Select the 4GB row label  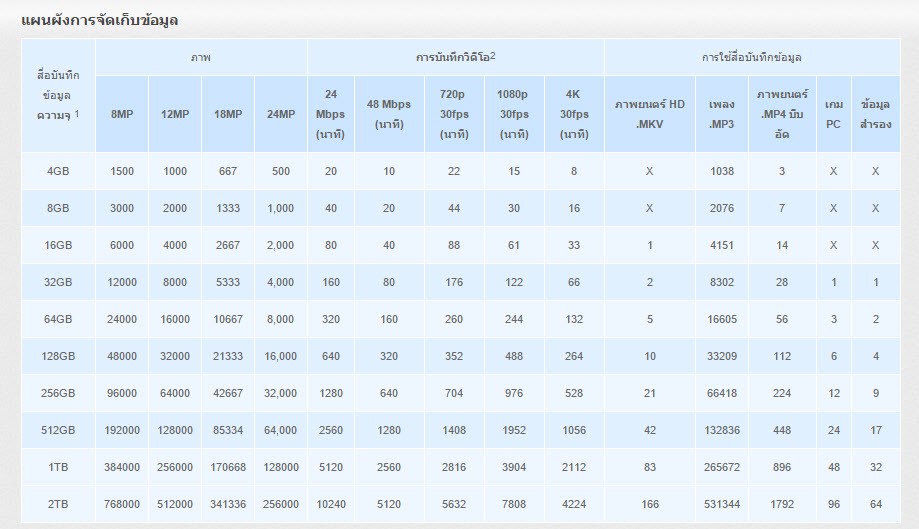[x=58, y=171]
